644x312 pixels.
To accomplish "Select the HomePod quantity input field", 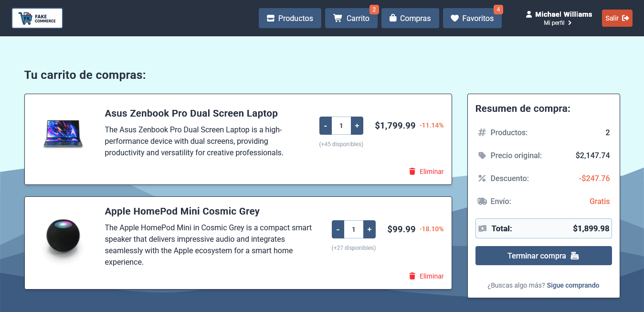I will pos(353,229).
